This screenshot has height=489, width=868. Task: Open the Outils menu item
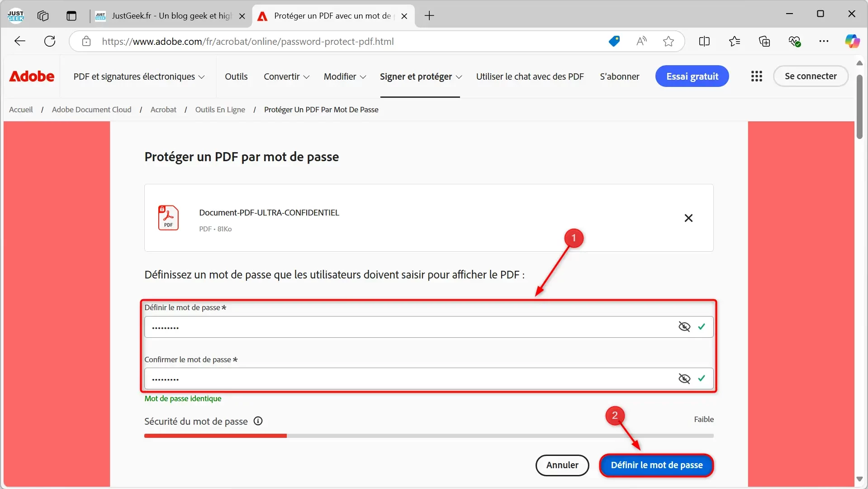pos(236,77)
